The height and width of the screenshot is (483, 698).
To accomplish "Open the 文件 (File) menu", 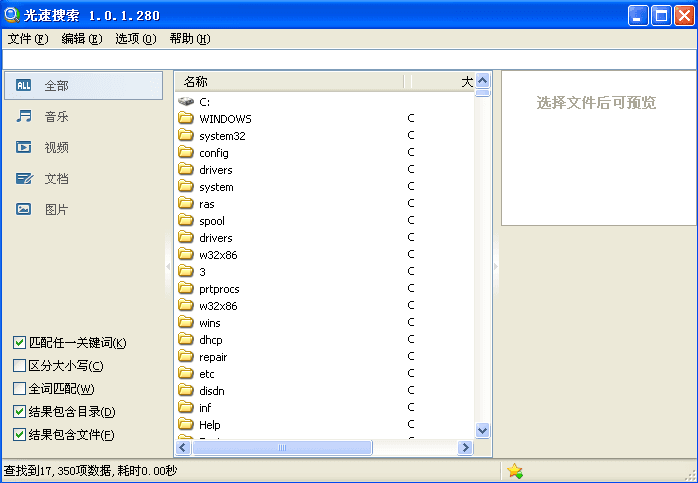I will pos(27,39).
